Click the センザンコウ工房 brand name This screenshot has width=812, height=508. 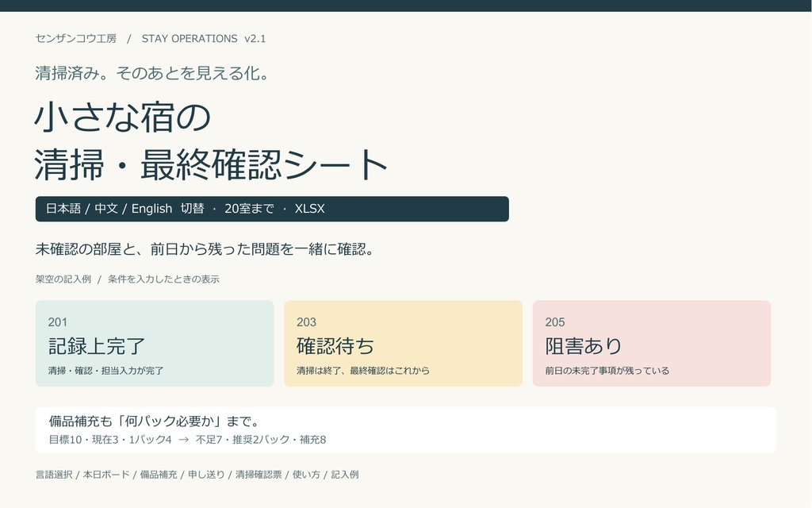point(76,38)
